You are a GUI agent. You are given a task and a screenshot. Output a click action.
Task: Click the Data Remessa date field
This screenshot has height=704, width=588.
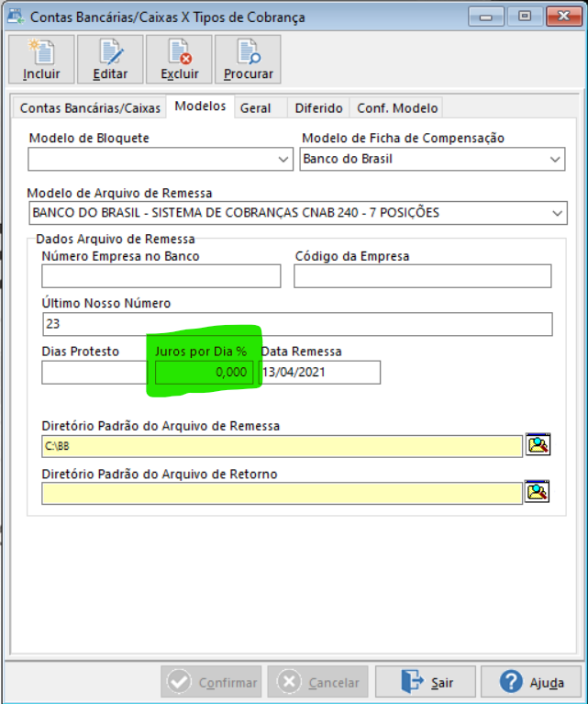click(x=320, y=373)
